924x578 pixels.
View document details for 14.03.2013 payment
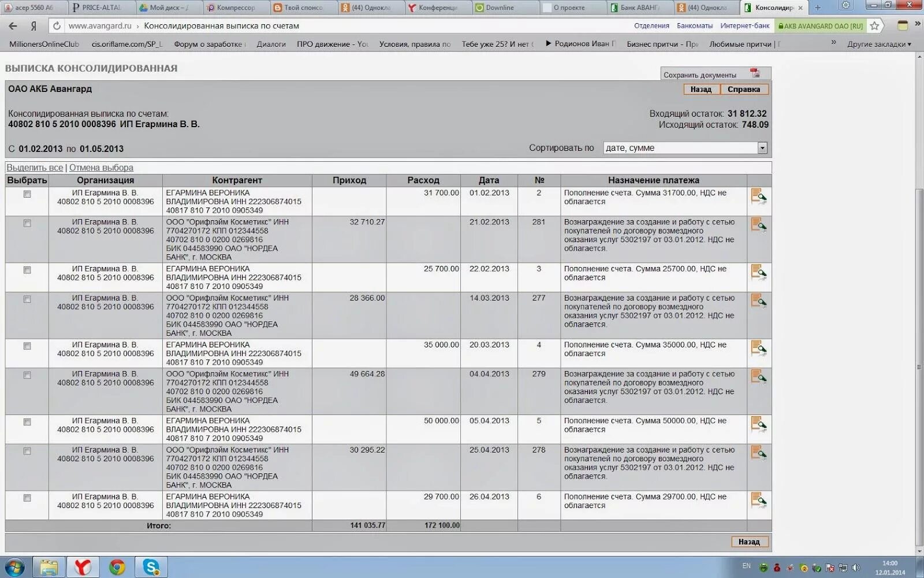pyautogui.click(x=758, y=302)
